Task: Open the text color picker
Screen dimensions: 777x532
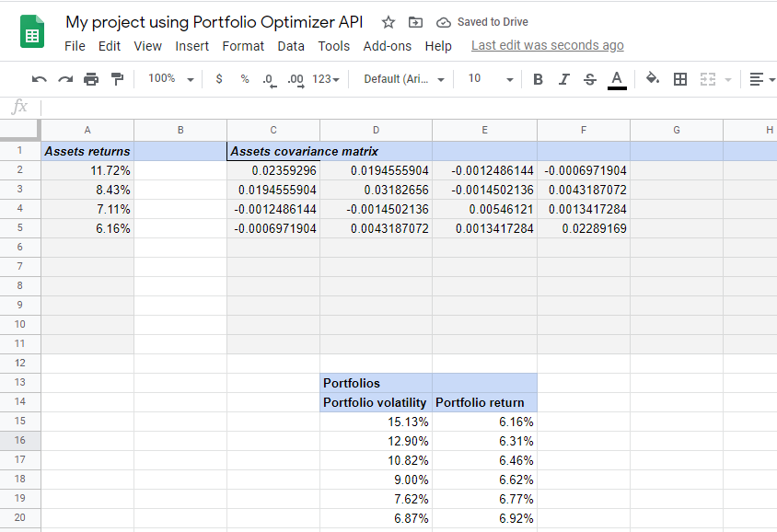Action: [617, 80]
